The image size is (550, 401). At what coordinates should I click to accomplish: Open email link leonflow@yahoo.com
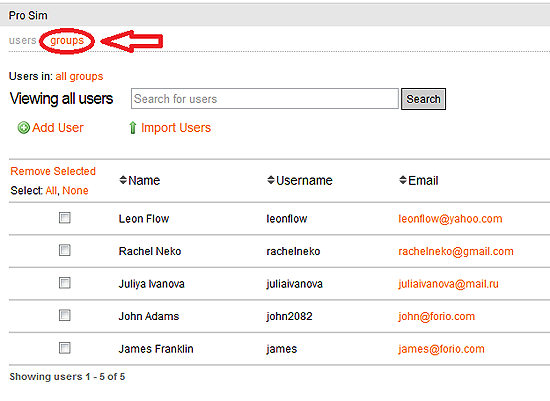[x=450, y=219]
